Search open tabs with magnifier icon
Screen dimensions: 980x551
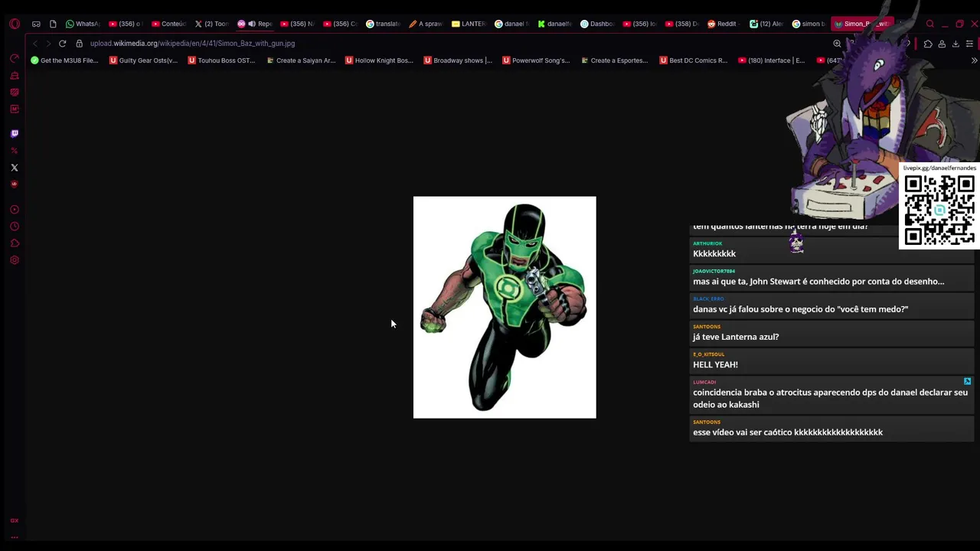(x=930, y=24)
